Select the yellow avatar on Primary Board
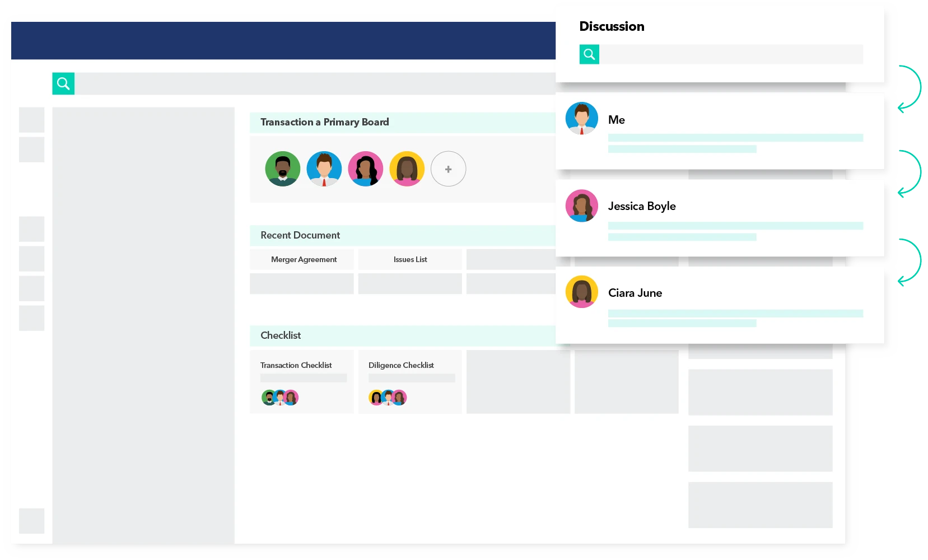 pos(407,169)
